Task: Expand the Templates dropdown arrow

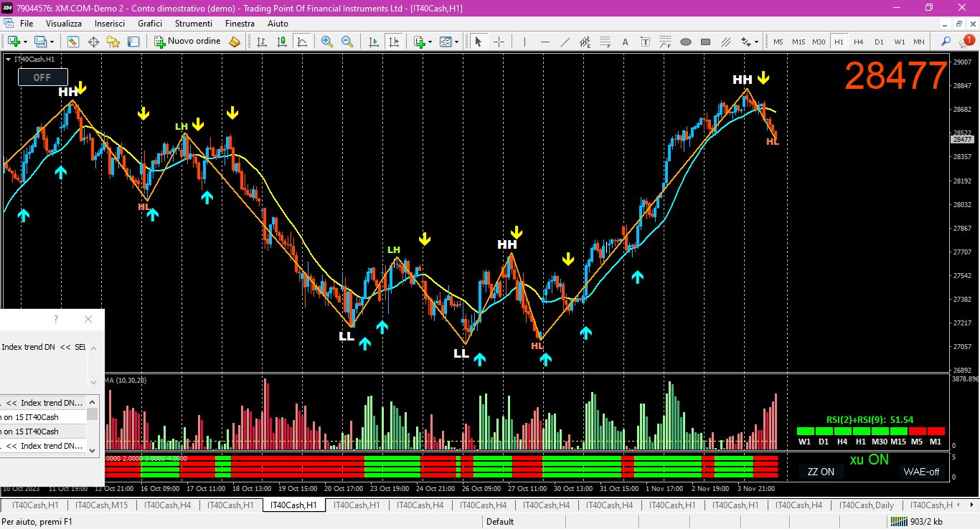Action: coord(456,42)
